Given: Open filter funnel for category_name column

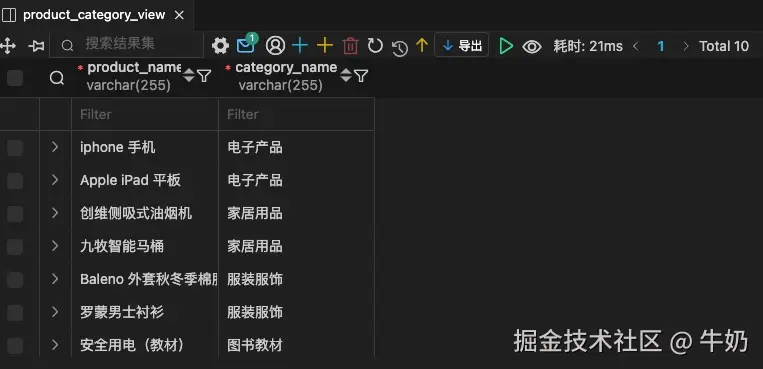Looking at the screenshot, I should [361, 75].
